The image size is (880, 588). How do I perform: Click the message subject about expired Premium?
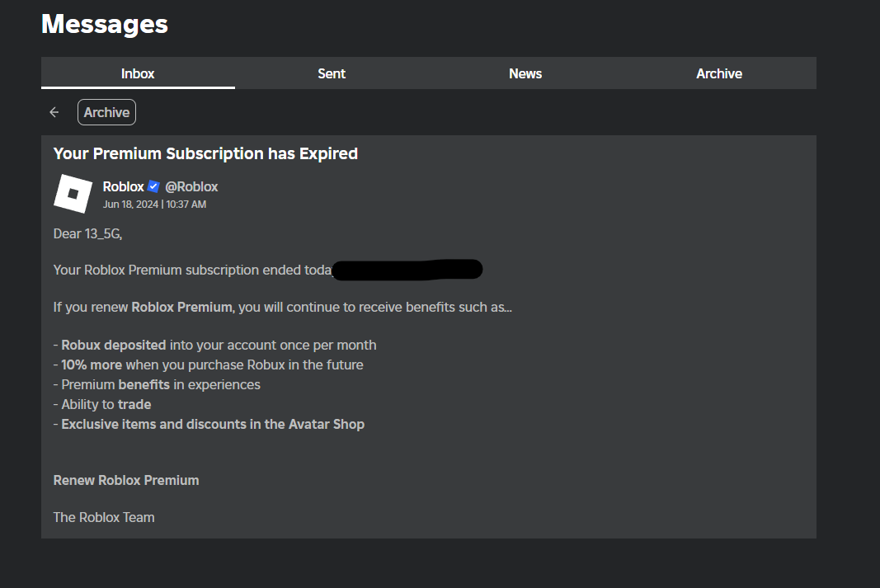tap(205, 153)
